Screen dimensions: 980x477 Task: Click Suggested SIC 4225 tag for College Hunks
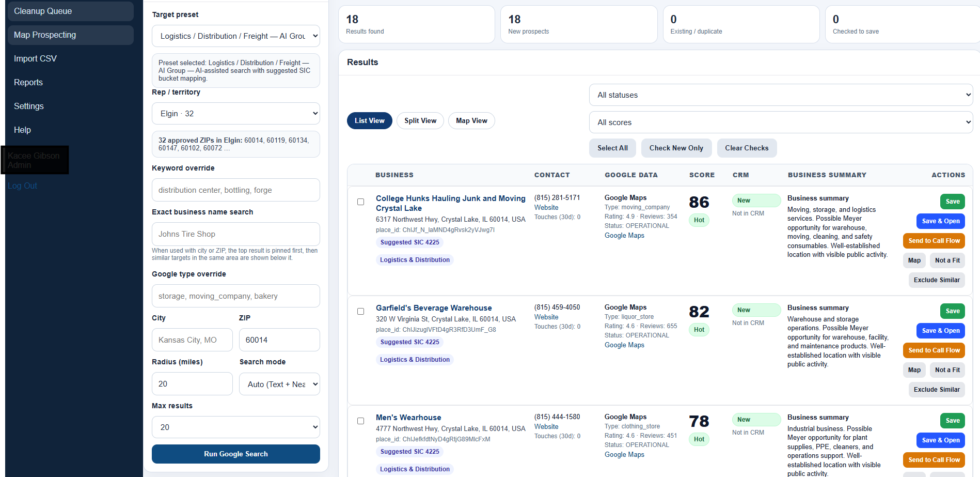410,242
